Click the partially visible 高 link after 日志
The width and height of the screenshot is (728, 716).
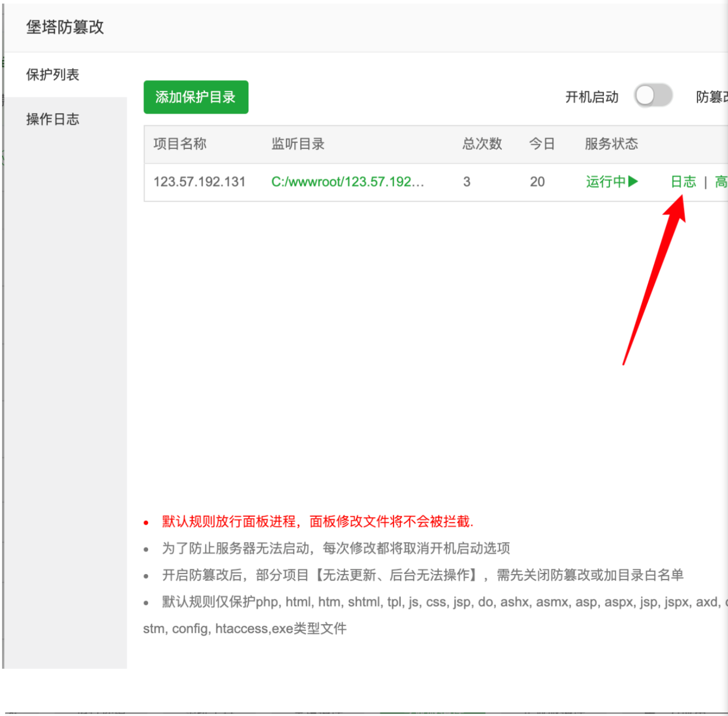point(721,182)
